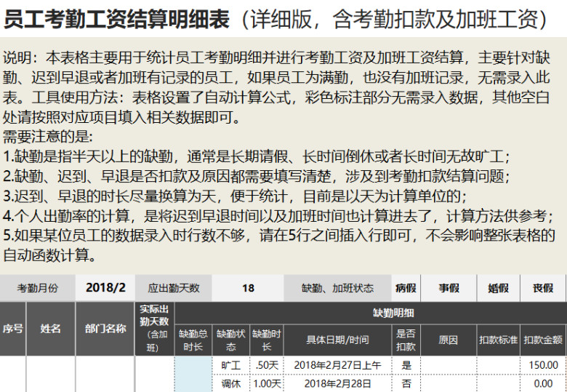The width and height of the screenshot is (567, 392).
Task: Click the 是否扣款 column header
Action: (x=406, y=340)
